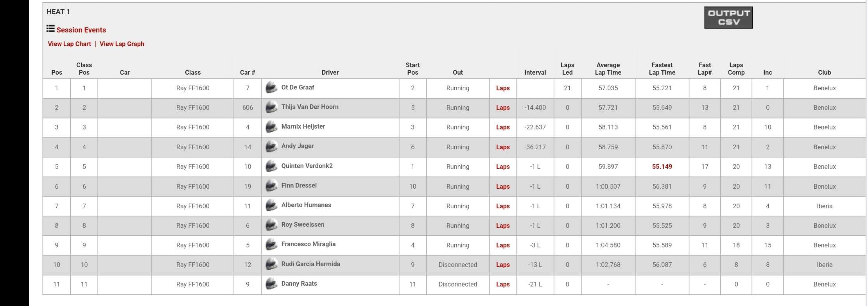Image resolution: width=868 pixels, height=306 pixels.
Task: Open Laps for Danny Raats
Action: coord(503,285)
